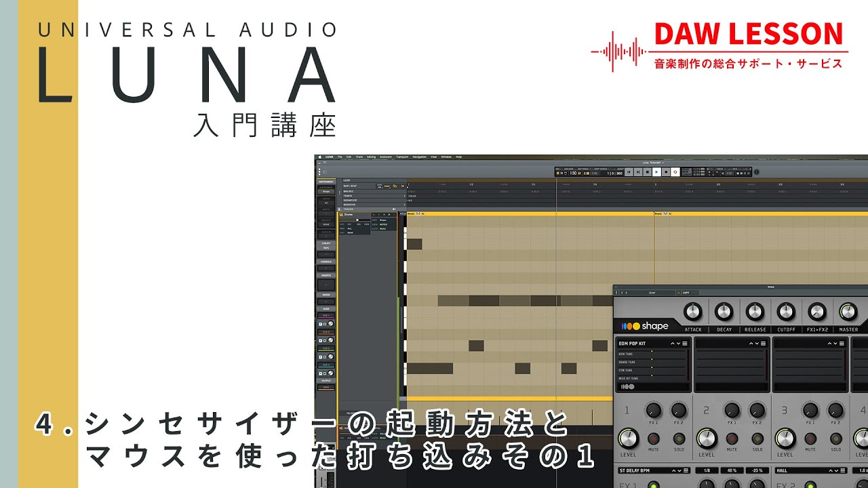
Task: Click the 40 % delay value
Action: click(x=732, y=470)
